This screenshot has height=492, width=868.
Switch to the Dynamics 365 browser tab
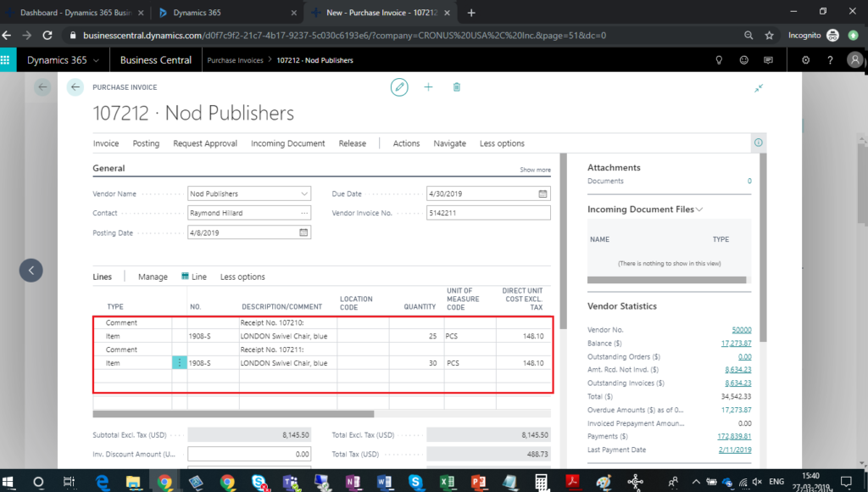coord(225,12)
